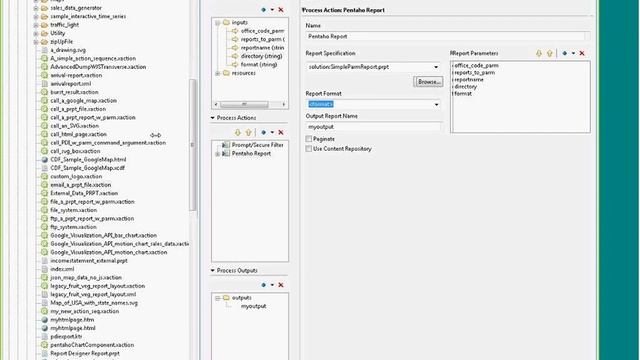Select the format (string) input
This screenshot has height=360, width=640.
[259, 64]
